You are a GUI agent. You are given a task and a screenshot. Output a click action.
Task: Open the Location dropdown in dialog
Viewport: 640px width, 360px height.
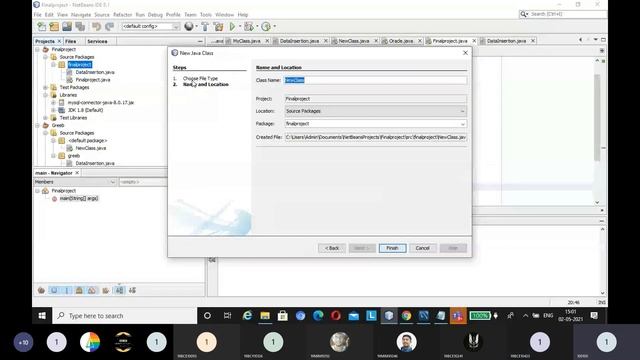(x=462, y=111)
